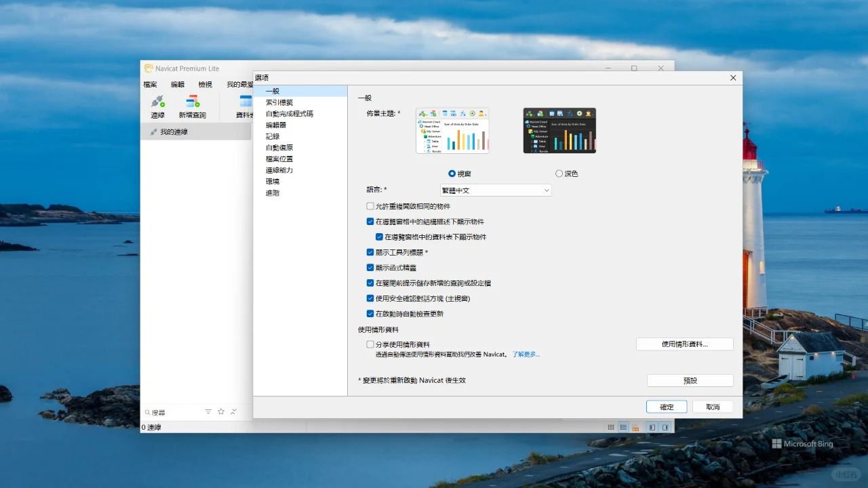Click the filter lines icon beside the search box
868x488 pixels.
[208, 411]
